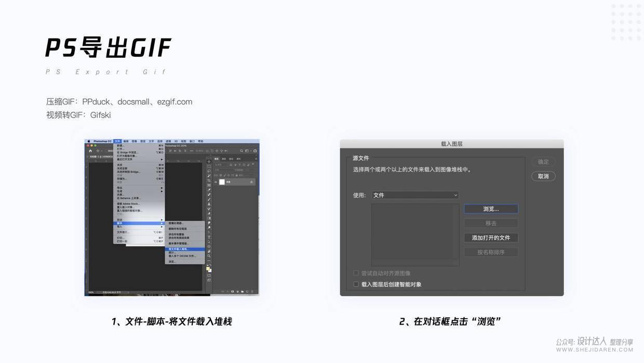
Task: Click the empty source file list box
Action: [x=415, y=235]
